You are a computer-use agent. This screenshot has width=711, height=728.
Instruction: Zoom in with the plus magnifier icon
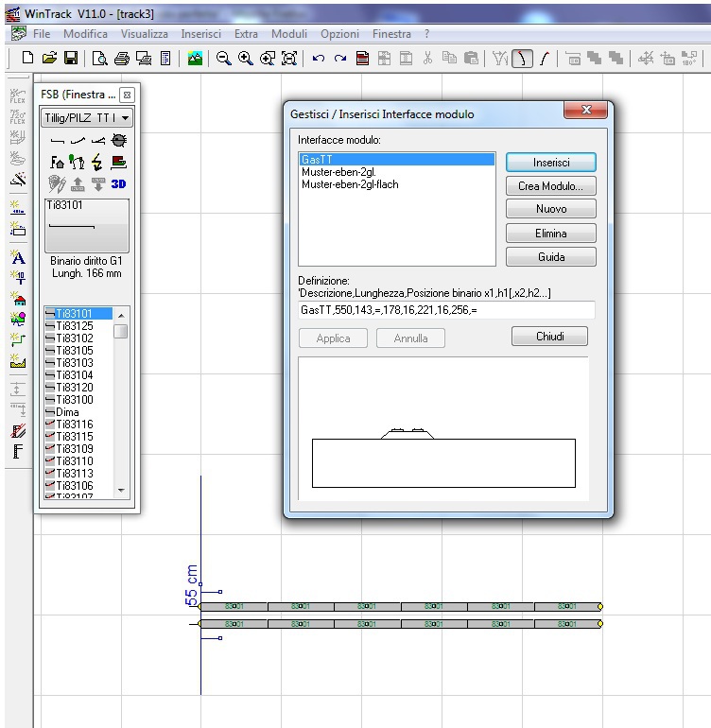(x=246, y=59)
